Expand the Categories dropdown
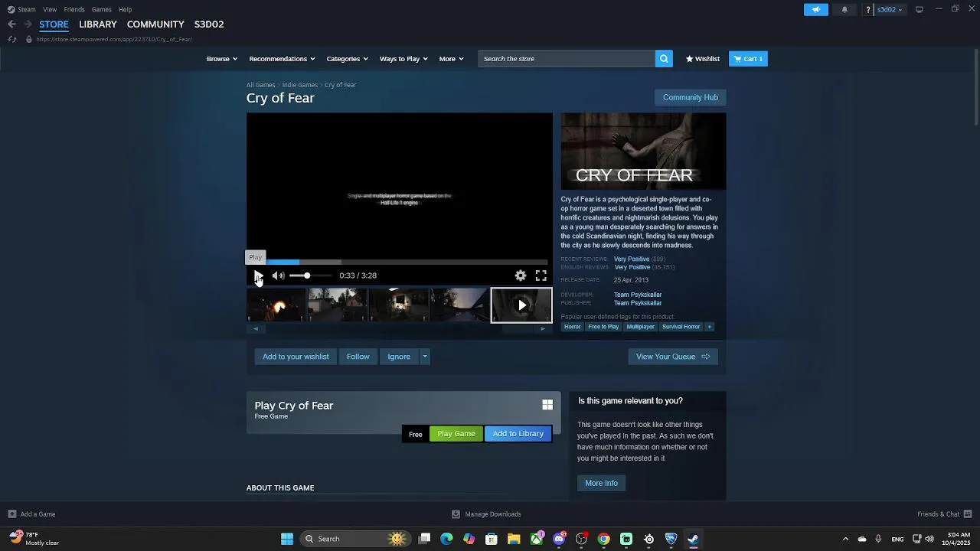This screenshot has height=551, width=980. pyautogui.click(x=348, y=59)
